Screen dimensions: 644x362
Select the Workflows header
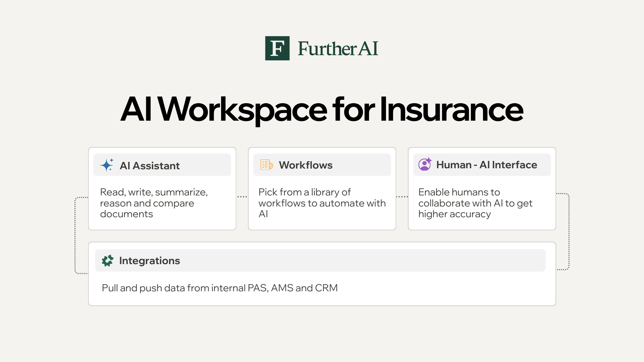pos(306,165)
